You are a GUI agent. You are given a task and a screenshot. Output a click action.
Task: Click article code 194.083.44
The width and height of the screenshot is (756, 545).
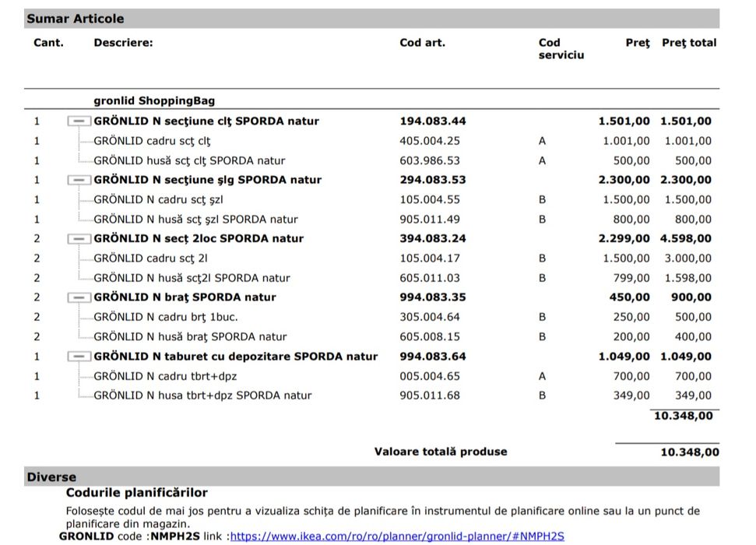(433, 121)
